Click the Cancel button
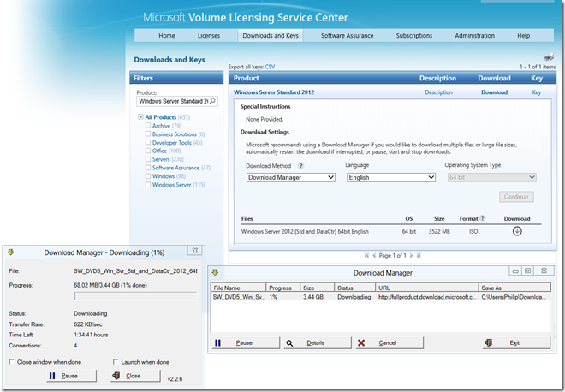This screenshot has height=392, width=565. (x=390, y=342)
